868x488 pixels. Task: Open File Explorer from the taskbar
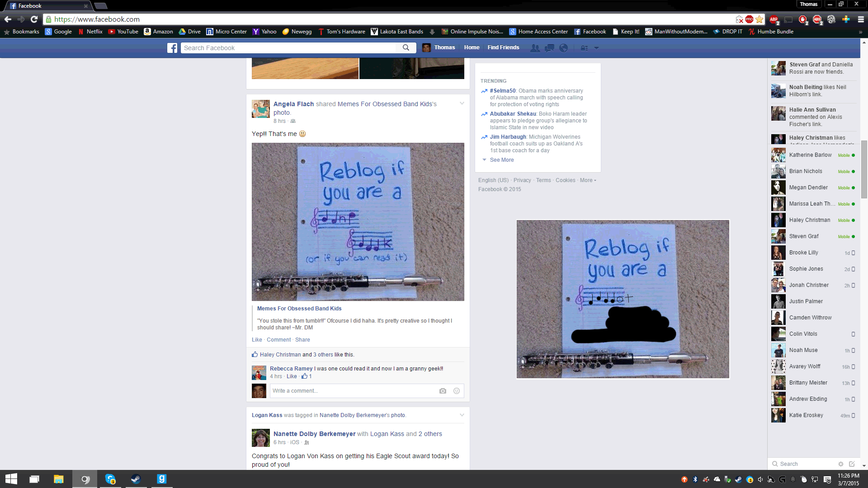tap(59, 479)
